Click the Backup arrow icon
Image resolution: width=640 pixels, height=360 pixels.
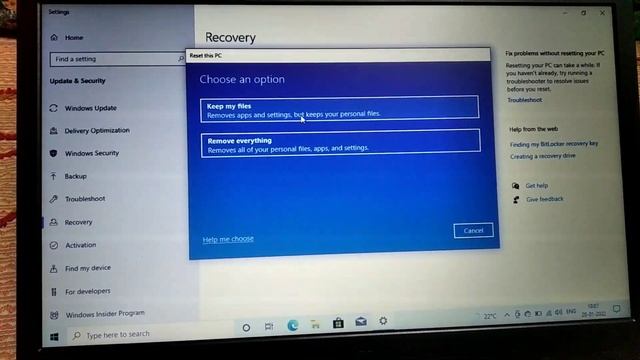[x=53, y=176]
